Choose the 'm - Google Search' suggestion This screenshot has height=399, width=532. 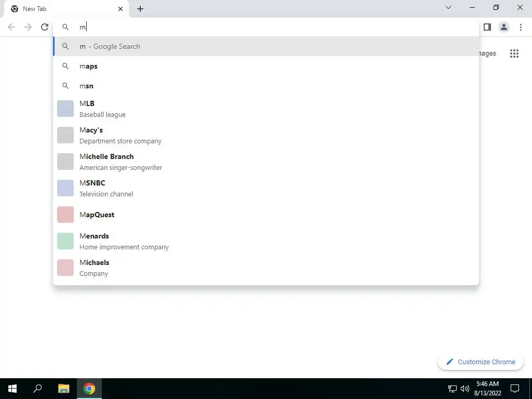[266, 46]
